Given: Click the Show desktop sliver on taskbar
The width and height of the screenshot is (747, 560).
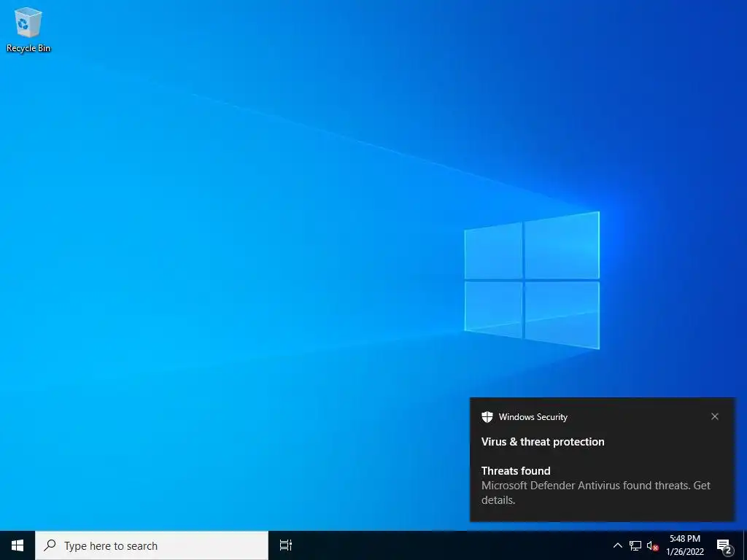Looking at the screenshot, I should click(745, 545).
